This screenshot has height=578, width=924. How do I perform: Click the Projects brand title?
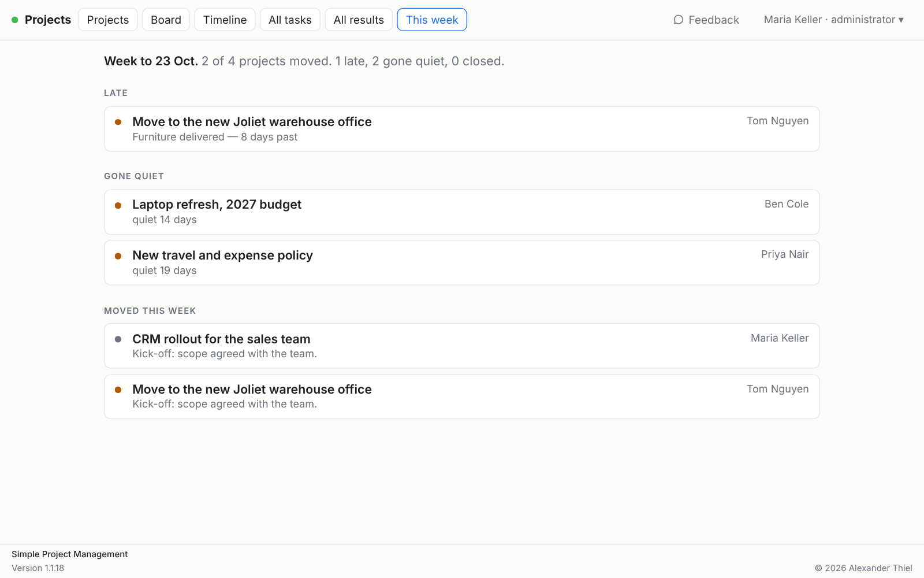coord(48,20)
